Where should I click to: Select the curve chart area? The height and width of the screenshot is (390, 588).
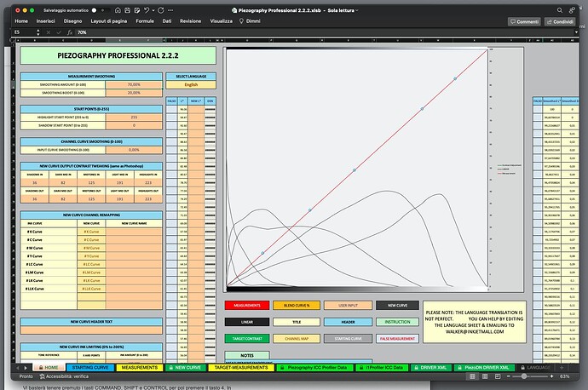tap(373, 169)
